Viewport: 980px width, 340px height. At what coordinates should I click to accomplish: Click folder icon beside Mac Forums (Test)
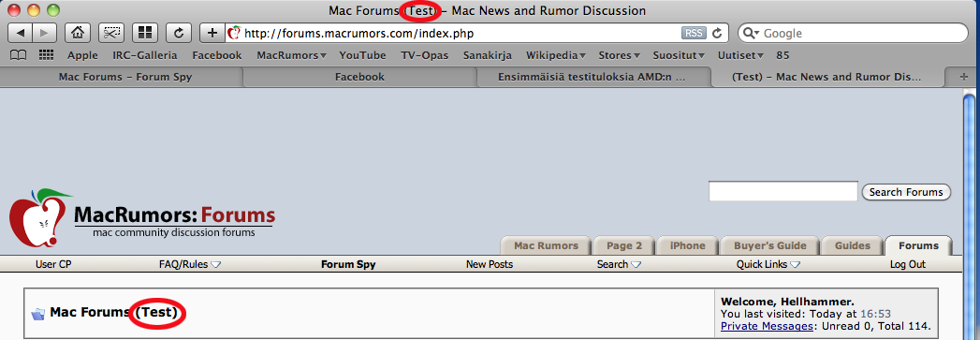tap(38, 313)
